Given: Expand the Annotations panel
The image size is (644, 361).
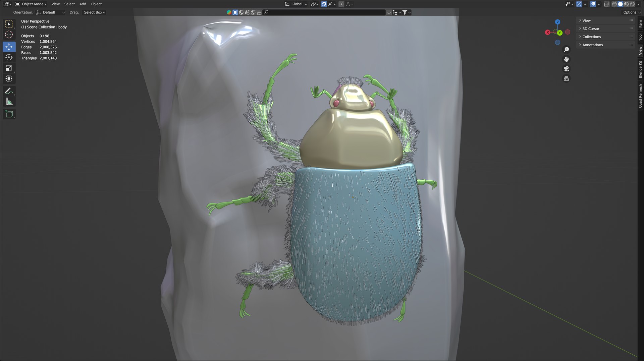Looking at the screenshot, I should [x=605, y=45].
